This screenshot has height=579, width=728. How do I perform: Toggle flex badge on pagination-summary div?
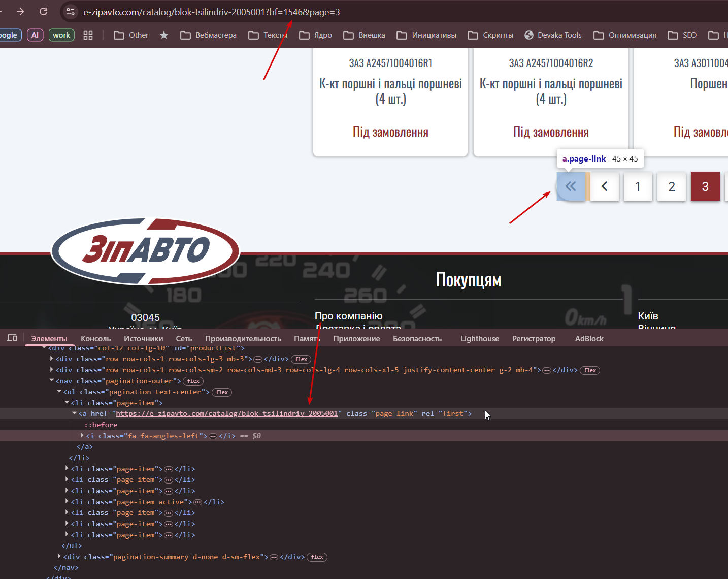(317, 557)
